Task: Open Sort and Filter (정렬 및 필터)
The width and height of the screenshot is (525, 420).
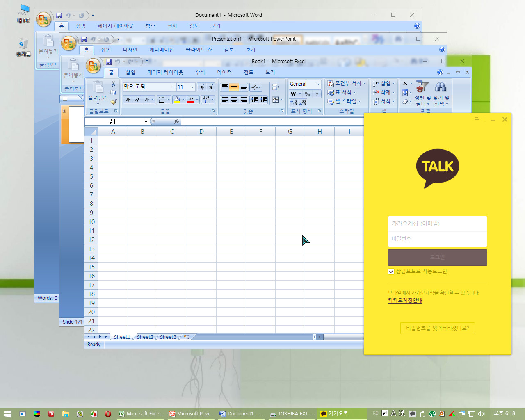Action: coord(422,93)
